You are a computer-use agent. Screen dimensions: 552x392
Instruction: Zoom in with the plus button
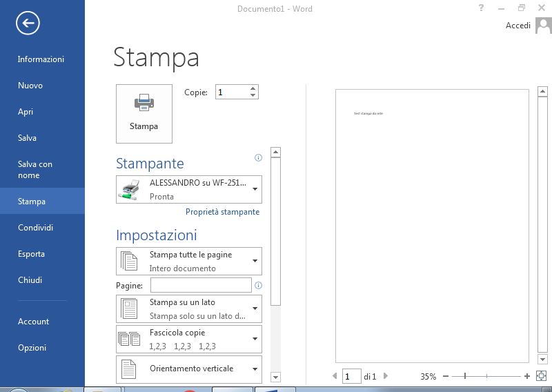(x=527, y=376)
